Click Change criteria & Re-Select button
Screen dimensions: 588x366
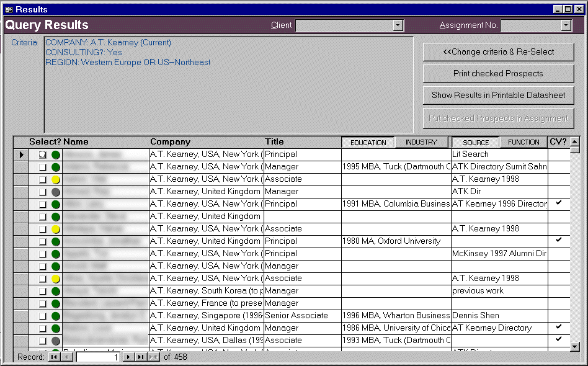tap(499, 51)
